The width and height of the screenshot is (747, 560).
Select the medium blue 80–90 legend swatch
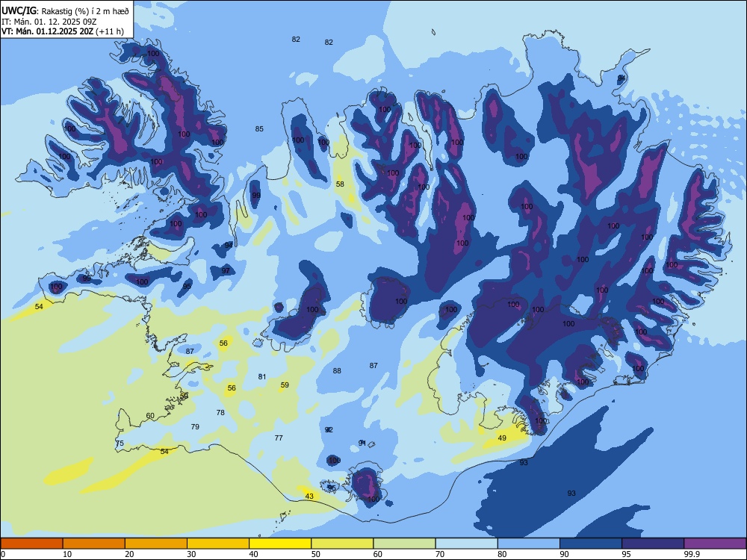[529, 544]
